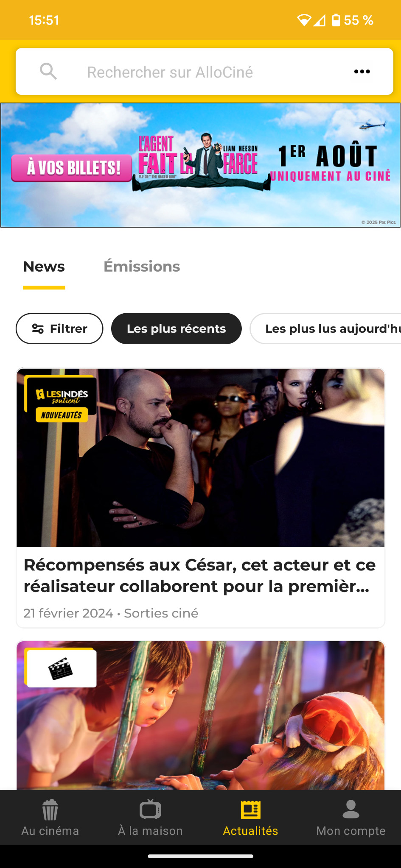Check the battery icon in status bar
Image resolution: width=401 pixels, height=868 pixels.
336,20
